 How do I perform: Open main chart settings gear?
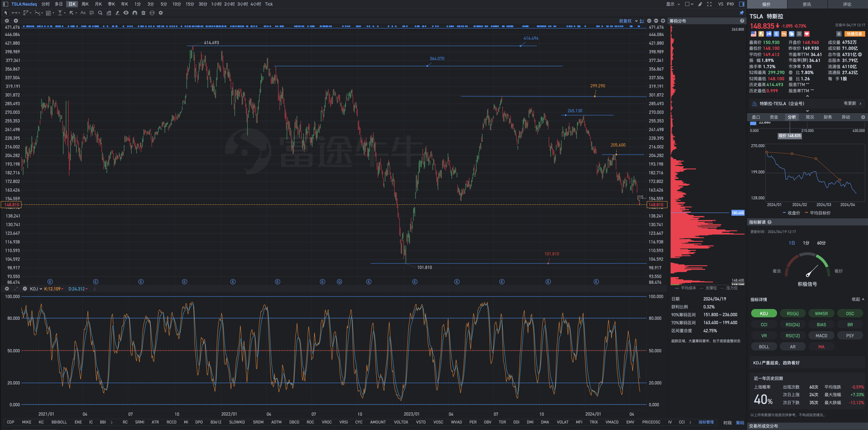point(7,21)
